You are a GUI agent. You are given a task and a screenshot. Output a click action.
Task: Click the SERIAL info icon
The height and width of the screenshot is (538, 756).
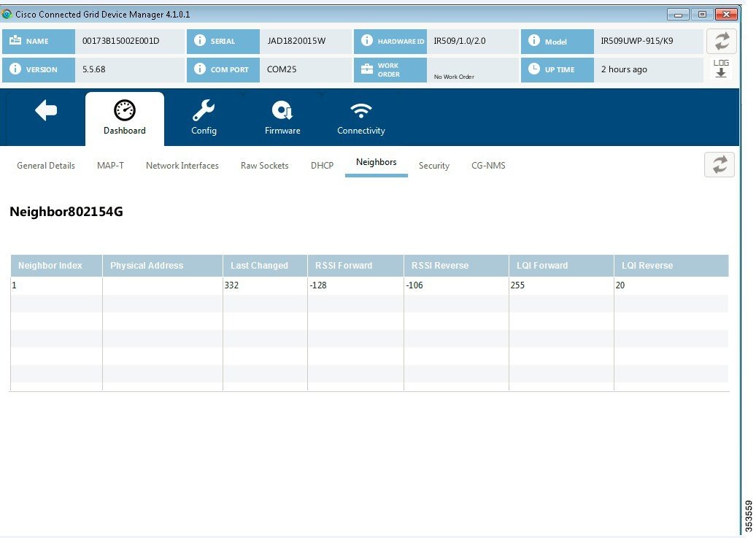click(200, 41)
